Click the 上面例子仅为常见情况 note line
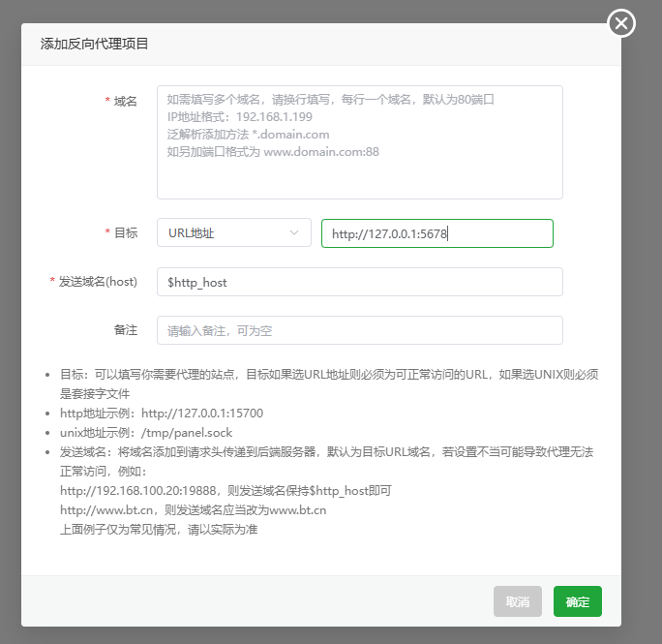 (x=158, y=530)
